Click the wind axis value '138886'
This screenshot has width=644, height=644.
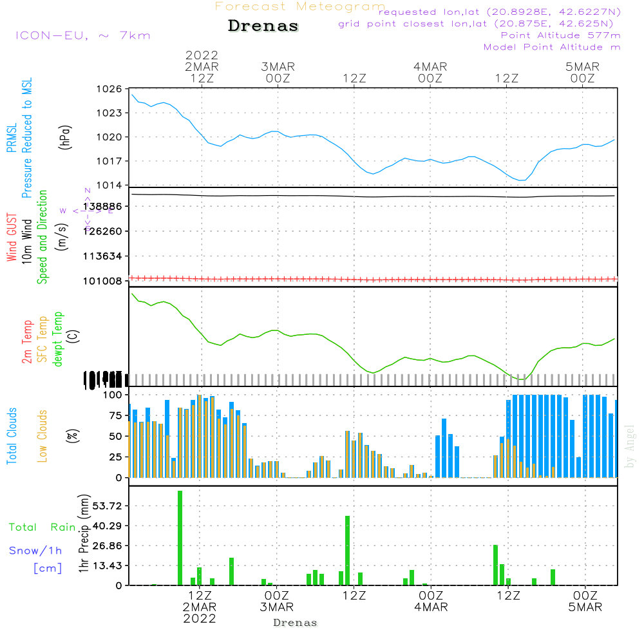coord(102,206)
